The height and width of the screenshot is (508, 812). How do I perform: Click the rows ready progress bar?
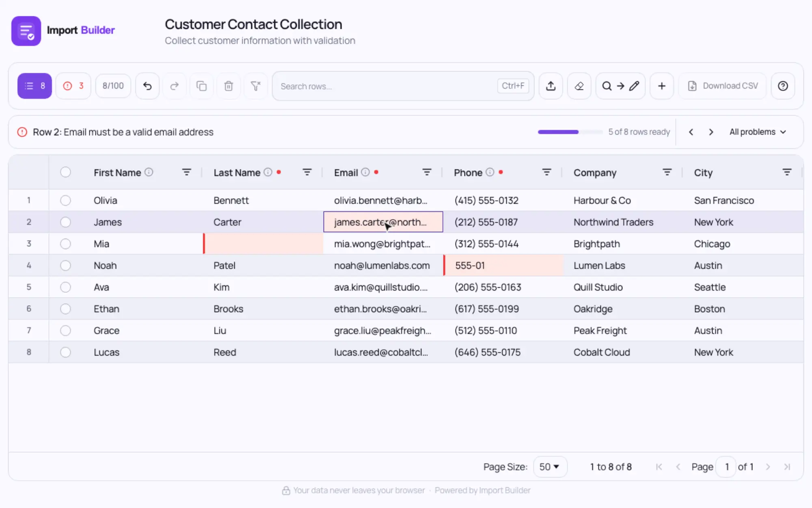tap(570, 132)
